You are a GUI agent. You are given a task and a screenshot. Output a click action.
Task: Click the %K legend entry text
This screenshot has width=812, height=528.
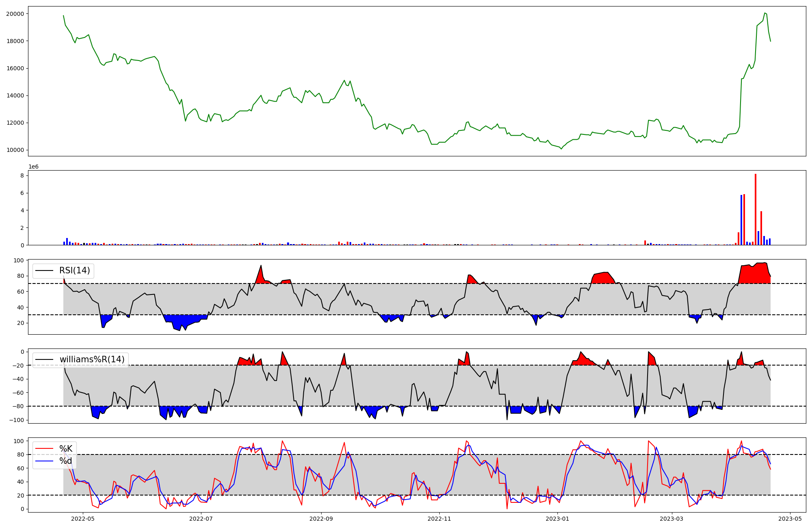[x=66, y=448]
